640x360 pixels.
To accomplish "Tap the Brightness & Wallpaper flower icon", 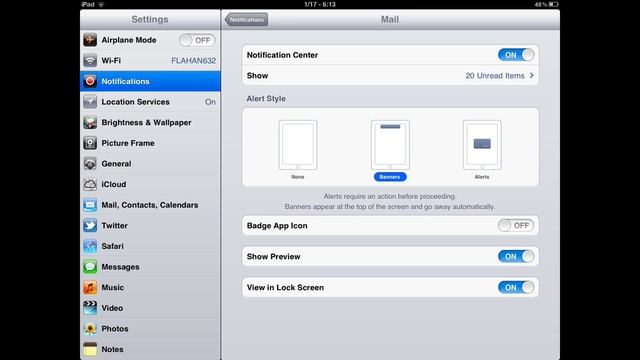I will 90,122.
